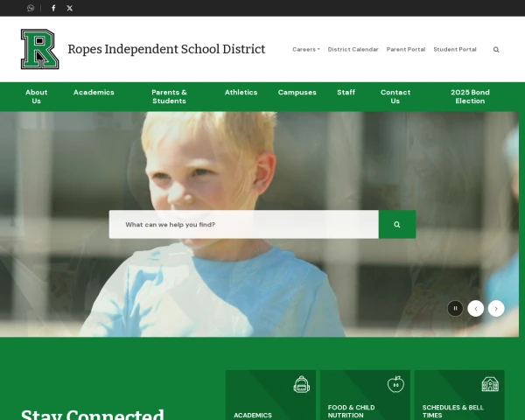
Task: Open Parents & Students menu
Action: [x=169, y=96]
